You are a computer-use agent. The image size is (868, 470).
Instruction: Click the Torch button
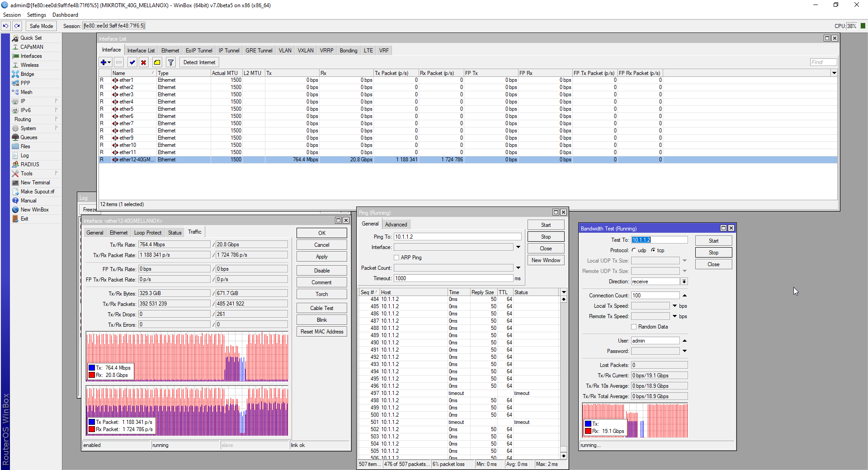(321, 294)
